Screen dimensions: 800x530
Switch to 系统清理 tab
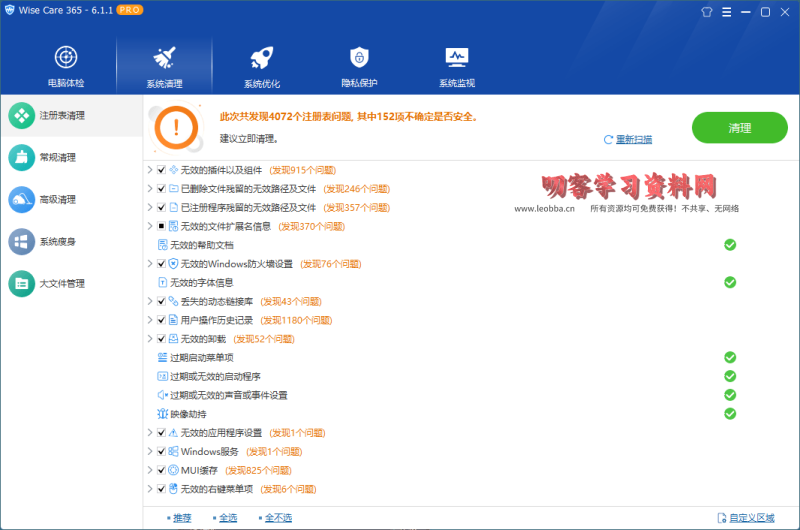164,66
